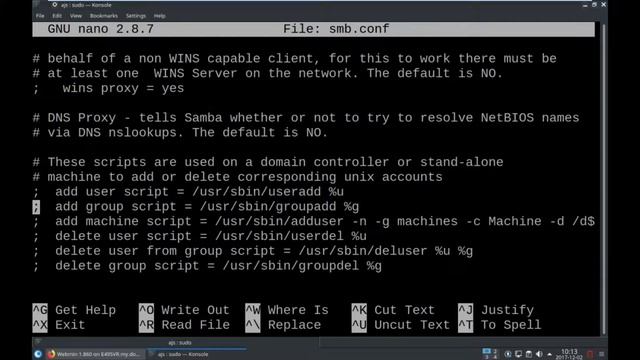
Task: Click the clipboard tray icon
Action: (x=529, y=354)
